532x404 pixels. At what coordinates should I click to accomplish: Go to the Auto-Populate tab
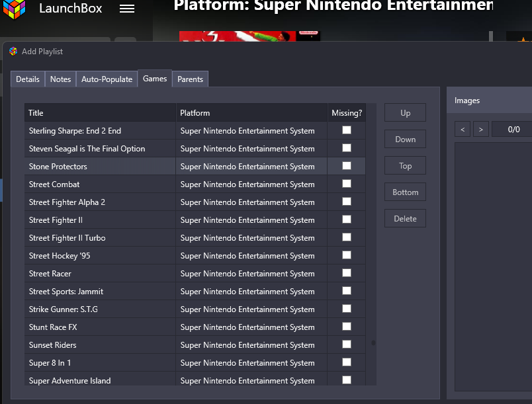(107, 79)
